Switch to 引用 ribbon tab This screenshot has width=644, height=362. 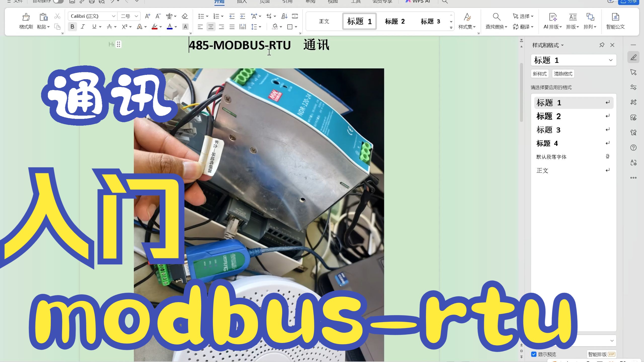coord(287,2)
